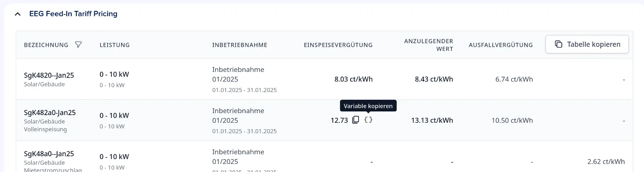Click the 8.03 ct/kWh Einspeisevergütung value

coord(353,79)
